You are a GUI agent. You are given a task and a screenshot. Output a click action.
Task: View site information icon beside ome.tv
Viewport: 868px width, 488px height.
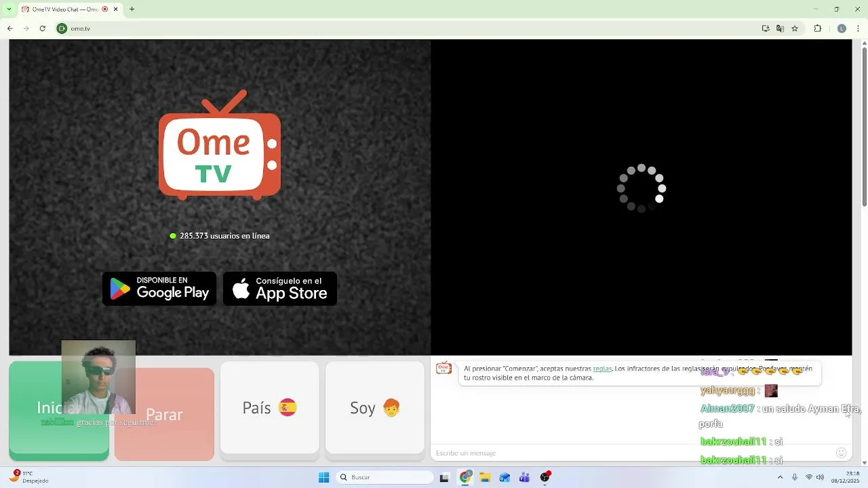point(62,28)
